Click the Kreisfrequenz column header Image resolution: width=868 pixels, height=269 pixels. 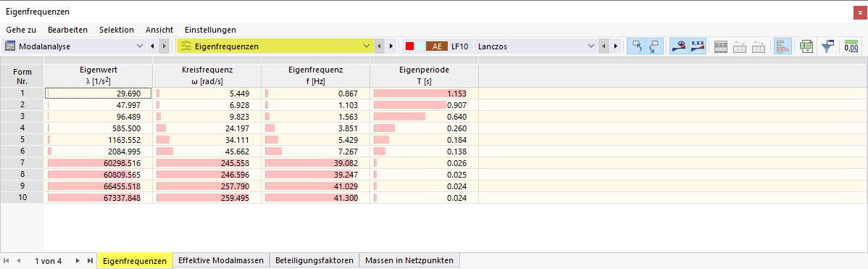206,76
